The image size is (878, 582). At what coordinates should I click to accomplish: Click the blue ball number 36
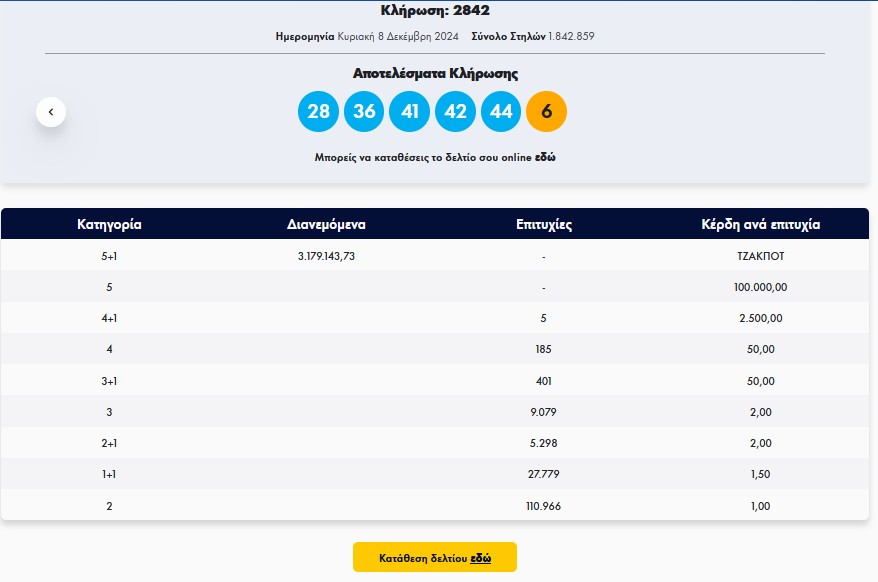coord(364,111)
